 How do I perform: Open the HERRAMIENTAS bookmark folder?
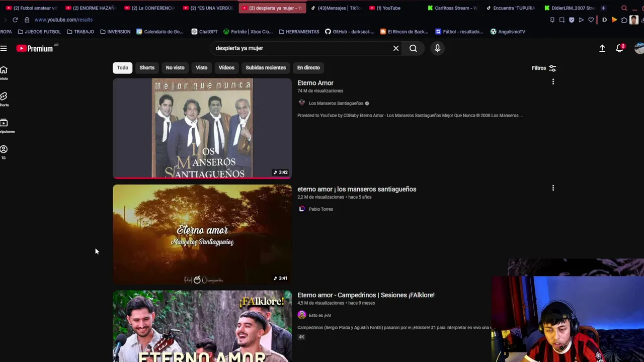299,32
